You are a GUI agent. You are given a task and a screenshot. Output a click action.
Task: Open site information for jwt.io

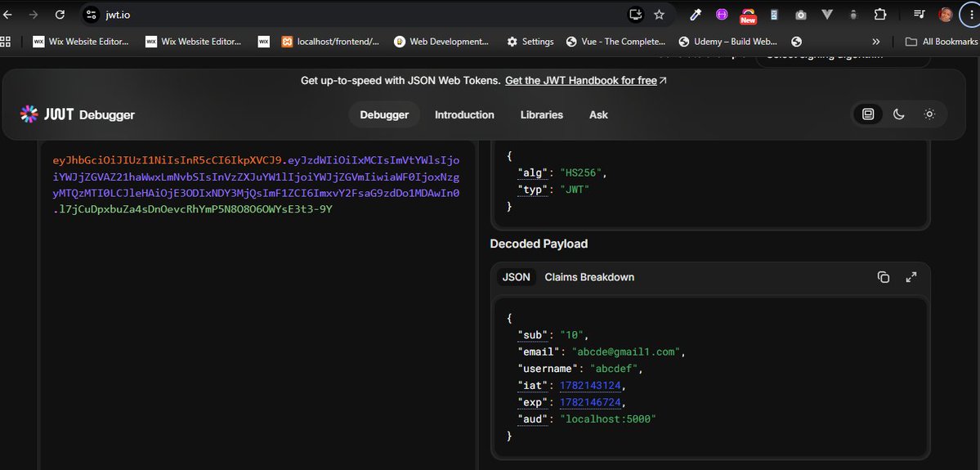pos(92,15)
